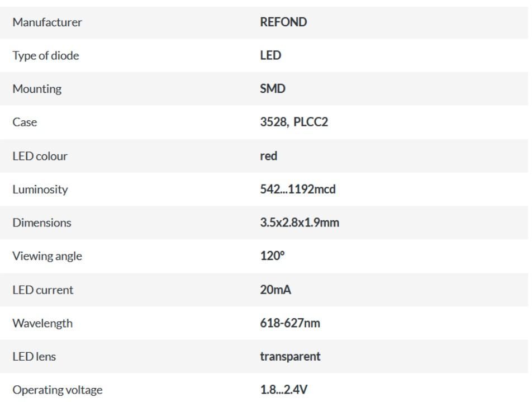
Task: Select the Case row label
Action: [x=25, y=122]
